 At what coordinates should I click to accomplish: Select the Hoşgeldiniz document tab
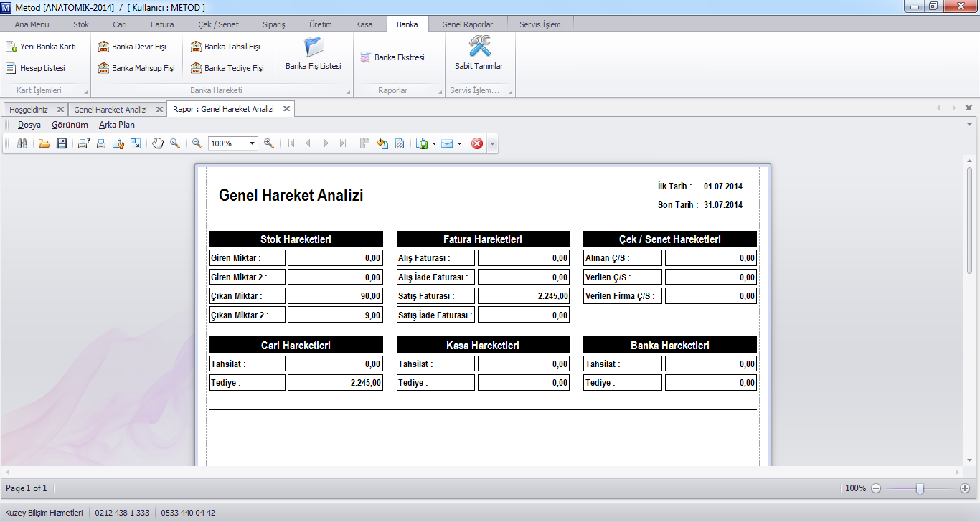(29, 110)
